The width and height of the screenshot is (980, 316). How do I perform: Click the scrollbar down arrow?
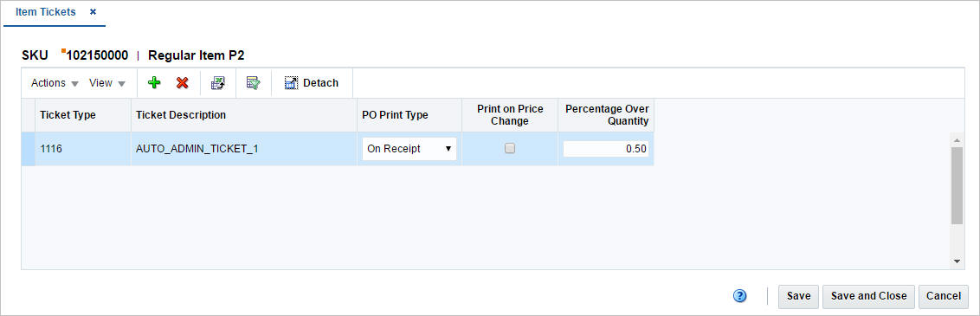pyautogui.click(x=957, y=261)
